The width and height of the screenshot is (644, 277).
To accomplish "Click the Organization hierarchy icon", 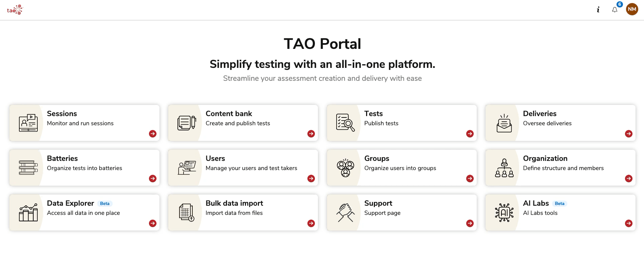I will point(504,168).
